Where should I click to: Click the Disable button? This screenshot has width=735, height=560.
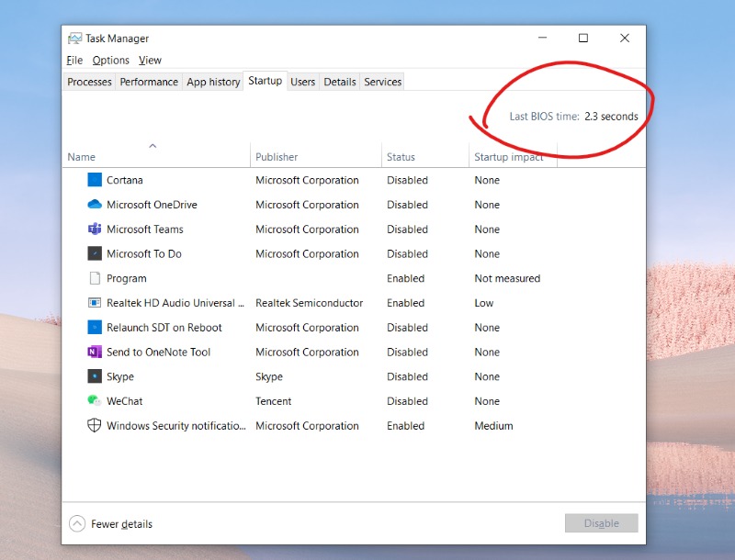[x=602, y=523]
